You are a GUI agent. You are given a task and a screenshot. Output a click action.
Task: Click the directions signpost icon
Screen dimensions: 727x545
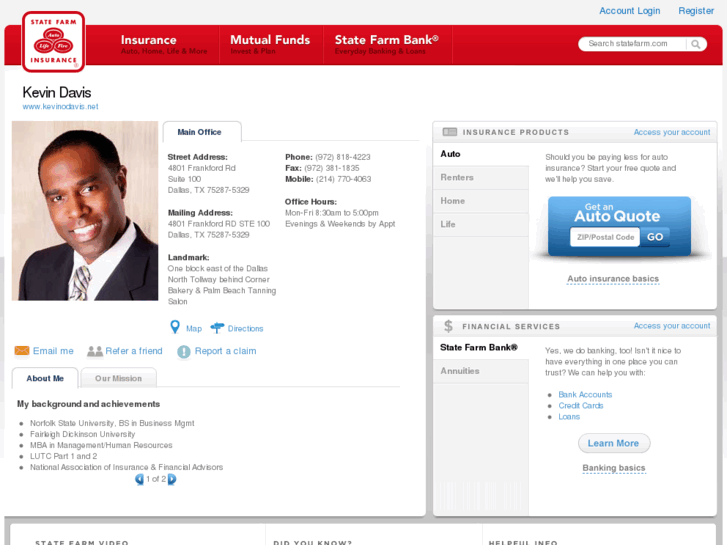coord(217,328)
